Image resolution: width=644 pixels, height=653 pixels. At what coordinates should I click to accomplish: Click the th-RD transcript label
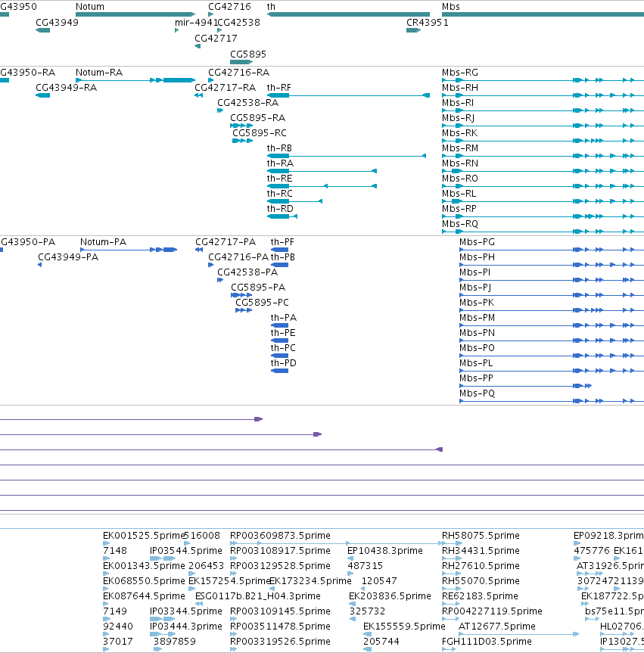click(280, 209)
